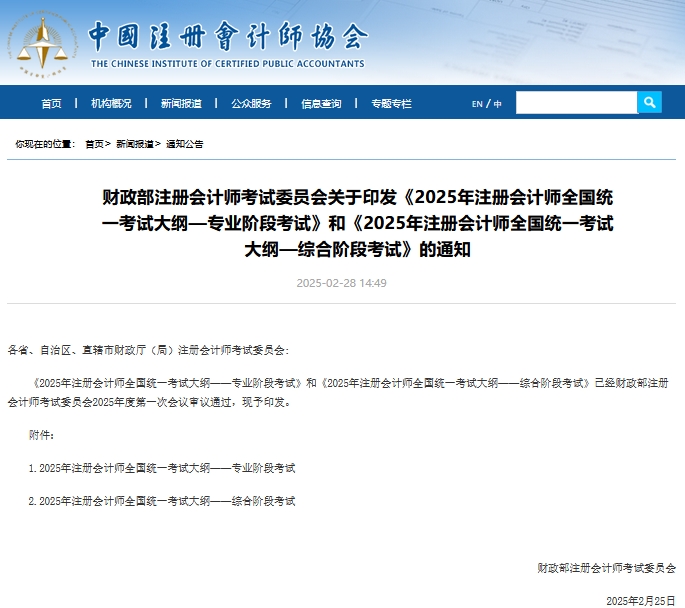Screen dimensions: 685x608
Task: Go to the 公众服务 menu item
Action: pyautogui.click(x=251, y=104)
